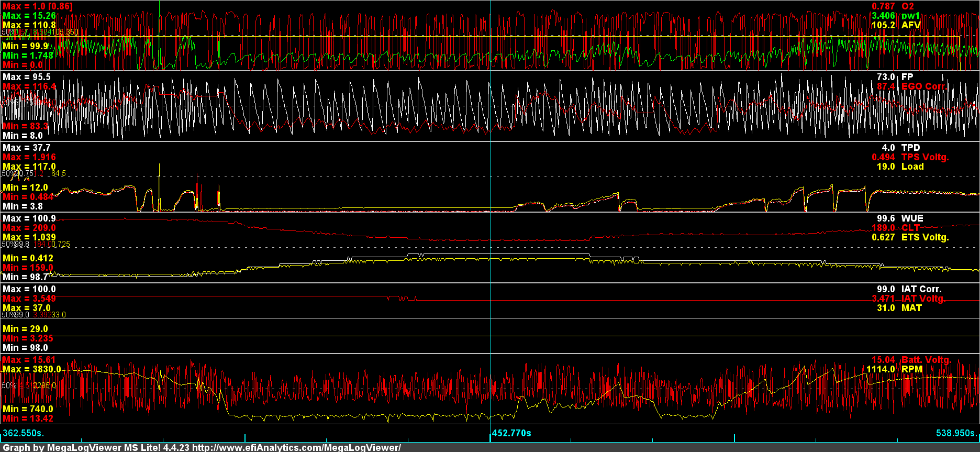Click the 'Max = 3830.0' readout

pos(31,369)
